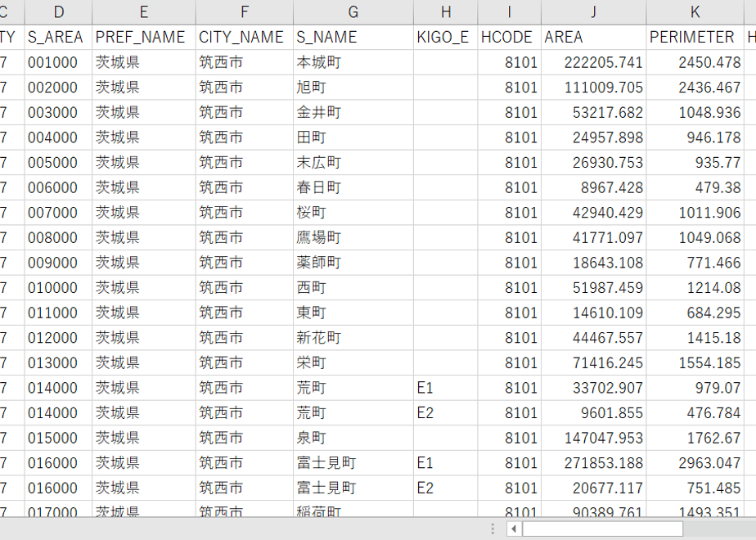Screen dimensions: 756x540
Task: Select S_AREA cell 010000
Action: (x=58, y=288)
